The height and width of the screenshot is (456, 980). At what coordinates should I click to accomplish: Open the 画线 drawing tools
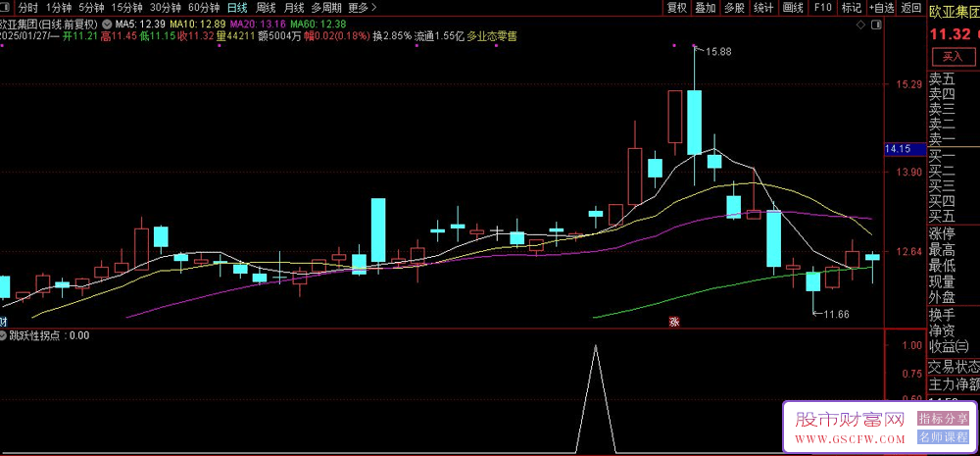pos(793,8)
